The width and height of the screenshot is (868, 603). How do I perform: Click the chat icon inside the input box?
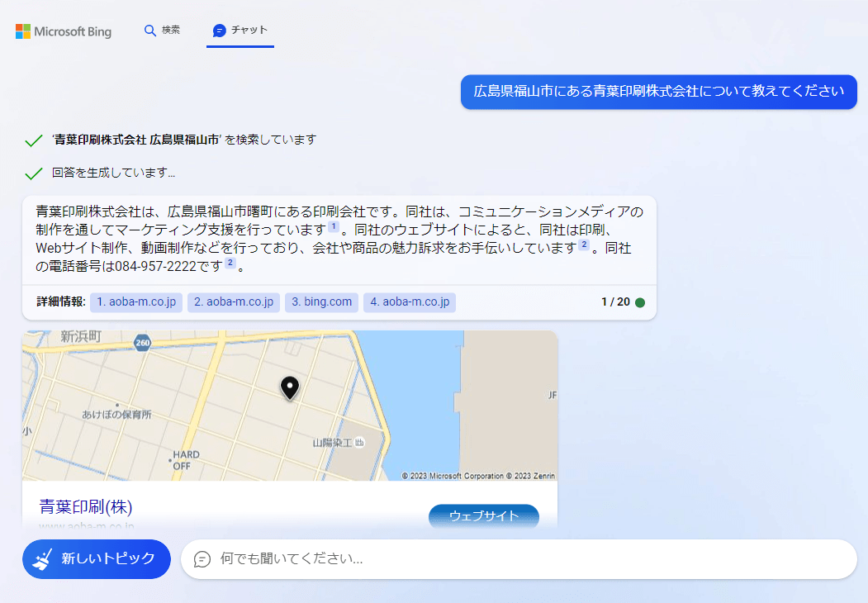(x=202, y=559)
